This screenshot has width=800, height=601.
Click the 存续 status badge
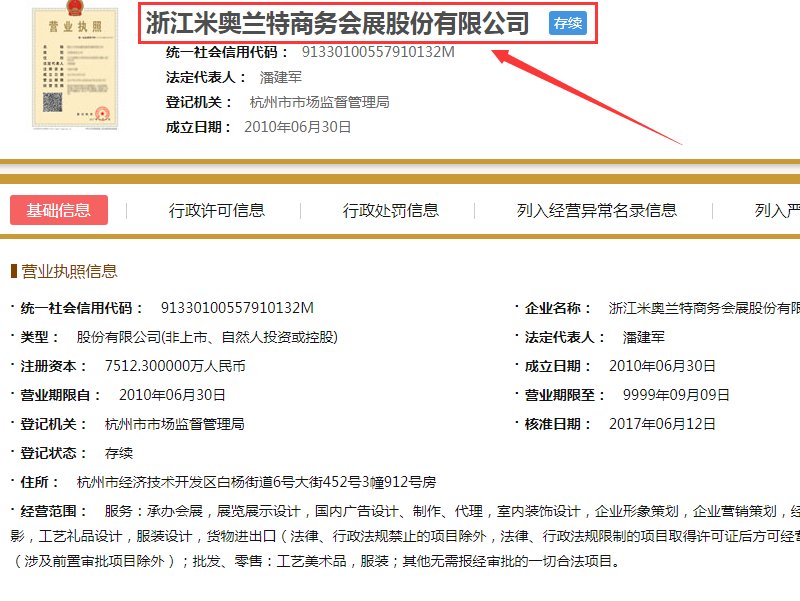(568, 23)
